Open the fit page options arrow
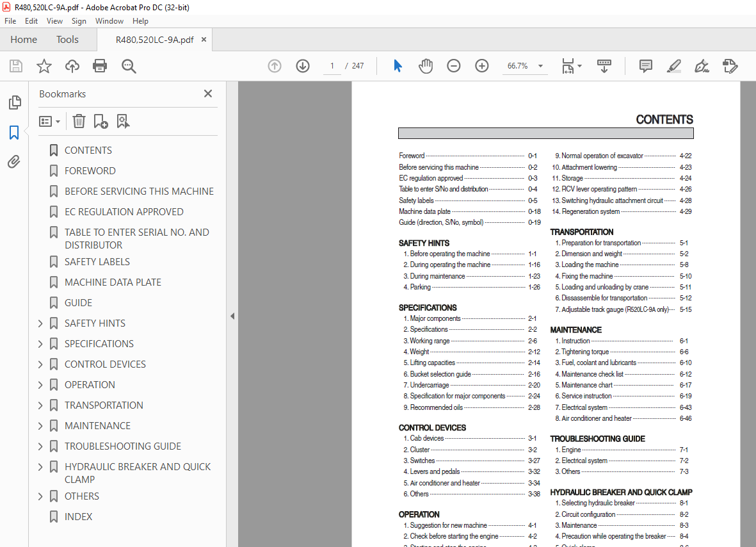 [579, 66]
